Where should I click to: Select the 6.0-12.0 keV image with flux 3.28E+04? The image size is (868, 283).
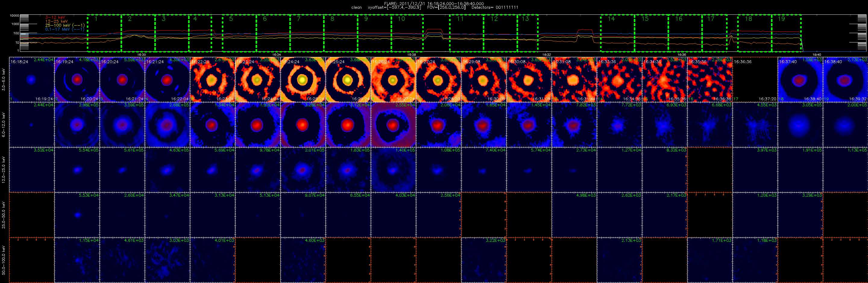coord(303,125)
